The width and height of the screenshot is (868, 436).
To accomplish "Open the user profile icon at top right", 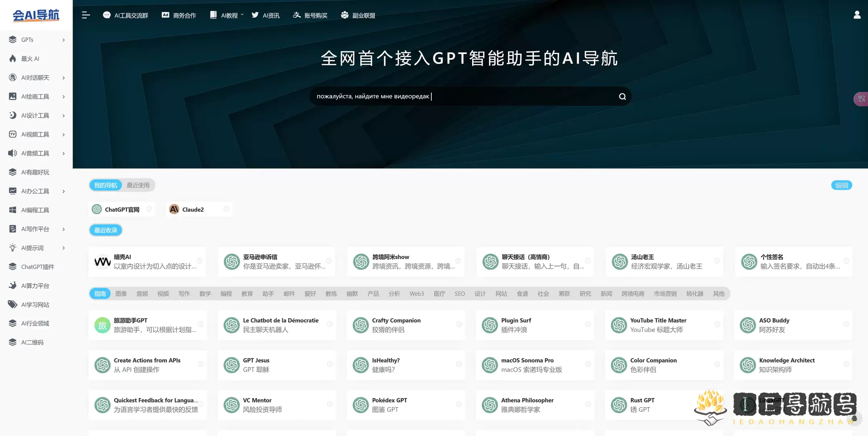I will [x=856, y=15].
